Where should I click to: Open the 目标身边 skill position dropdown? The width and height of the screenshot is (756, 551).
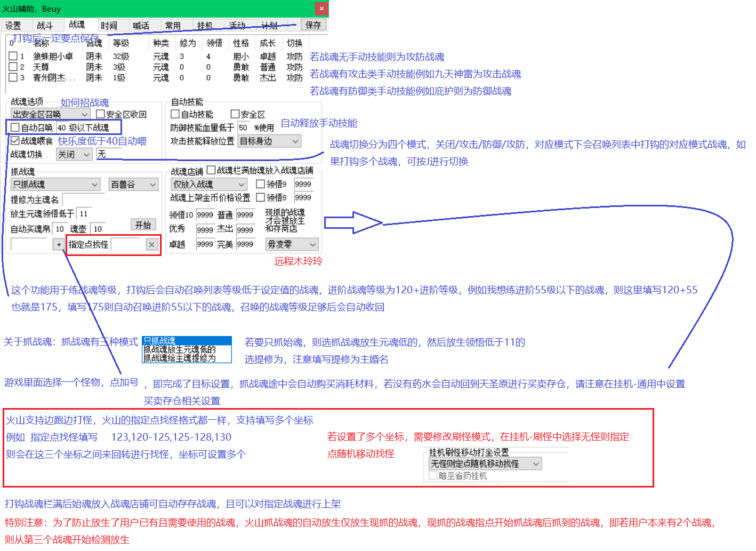[269, 141]
